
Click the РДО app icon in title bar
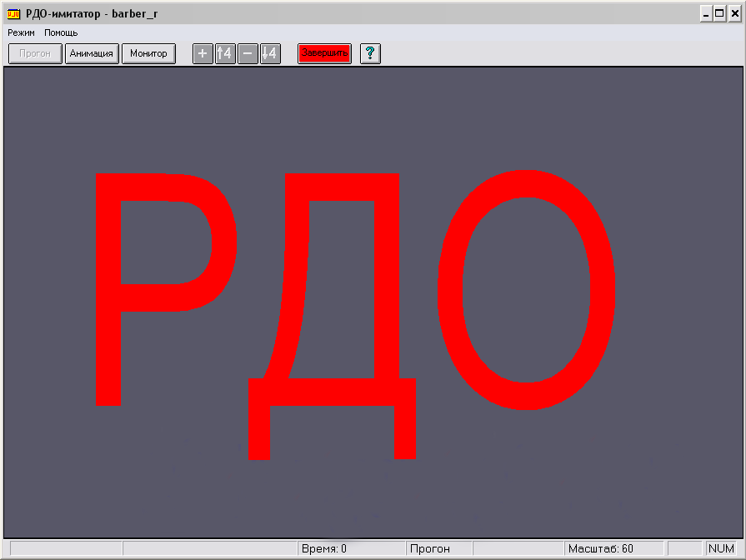tap(13, 14)
